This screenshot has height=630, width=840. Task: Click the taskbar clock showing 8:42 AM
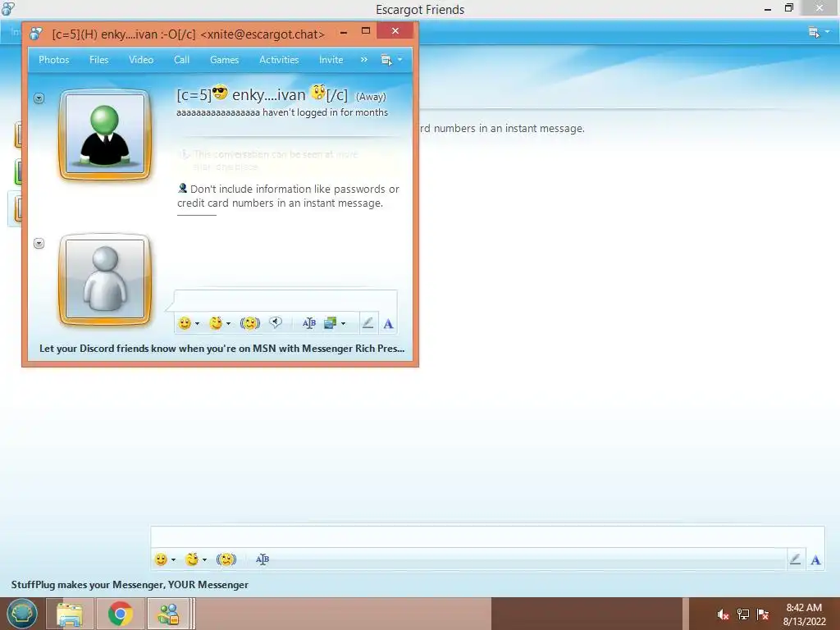(804, 614)
